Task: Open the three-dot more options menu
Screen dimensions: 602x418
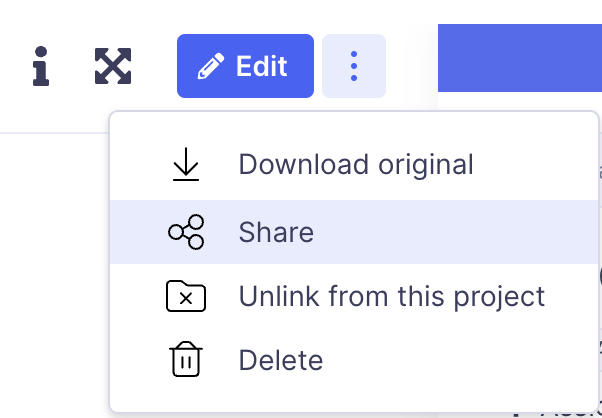Action: pyautogui.click(x=354, y=67)
